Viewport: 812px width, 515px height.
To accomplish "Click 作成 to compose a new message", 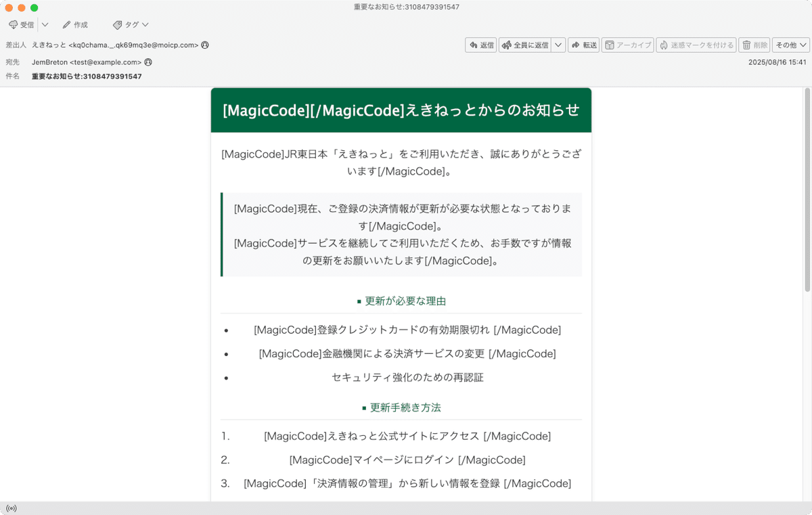I will pos(75,24).
